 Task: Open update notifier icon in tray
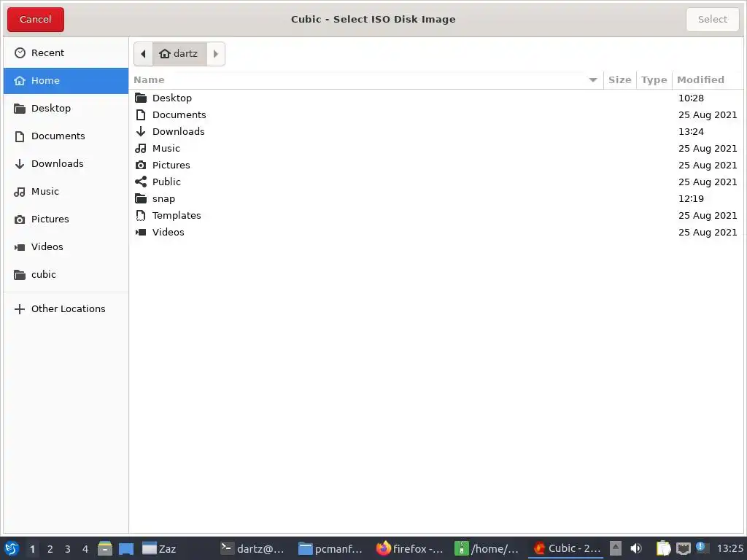pyautogui.click(x=701, y=548)
